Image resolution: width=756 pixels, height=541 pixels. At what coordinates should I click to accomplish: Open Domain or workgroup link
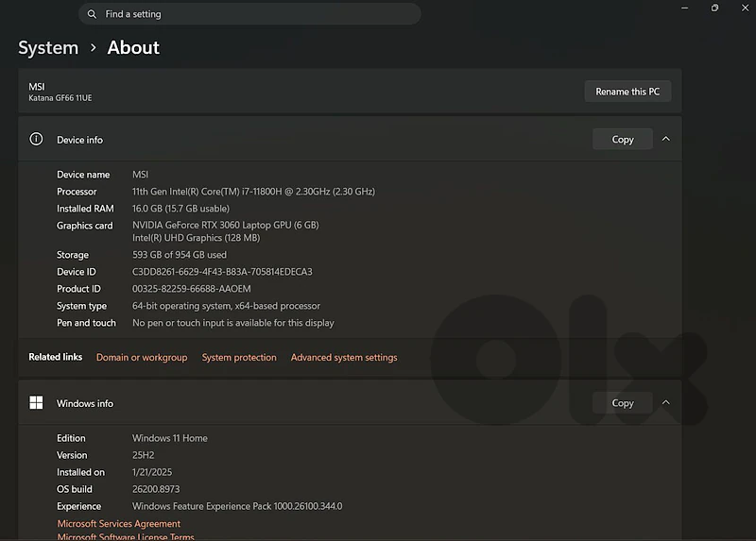pos(142,358)
